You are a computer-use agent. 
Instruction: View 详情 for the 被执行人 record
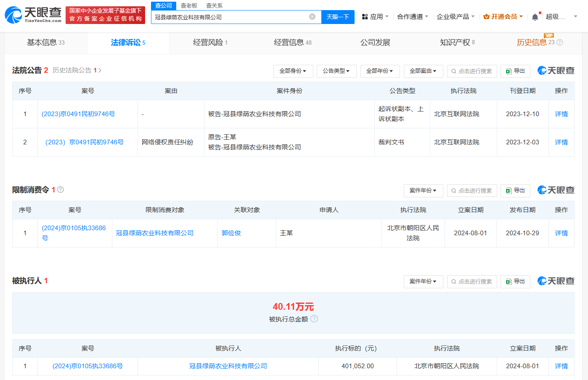[x=561, y=366]
